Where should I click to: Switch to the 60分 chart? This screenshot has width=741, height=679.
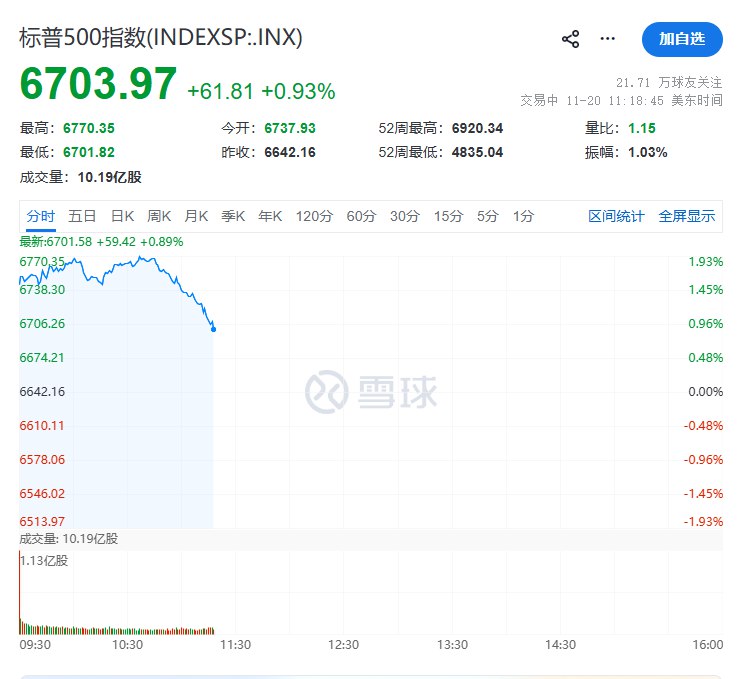click(362, 216)
